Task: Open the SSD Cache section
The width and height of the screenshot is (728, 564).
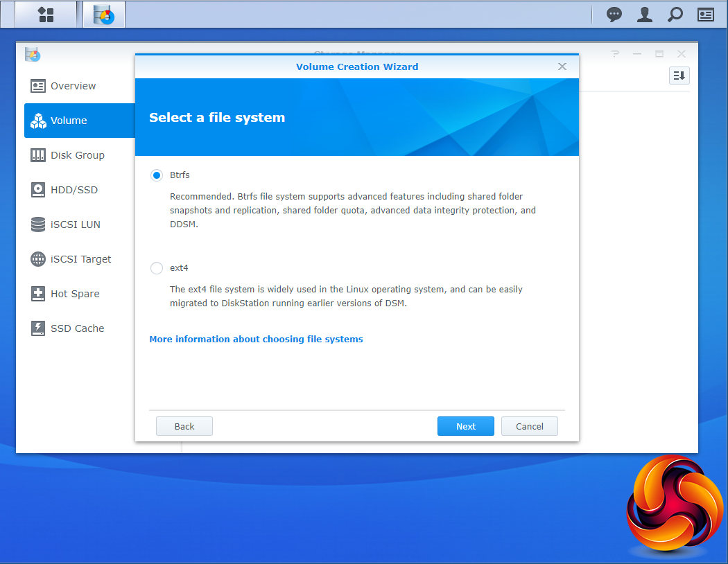Action: point(80,328)
